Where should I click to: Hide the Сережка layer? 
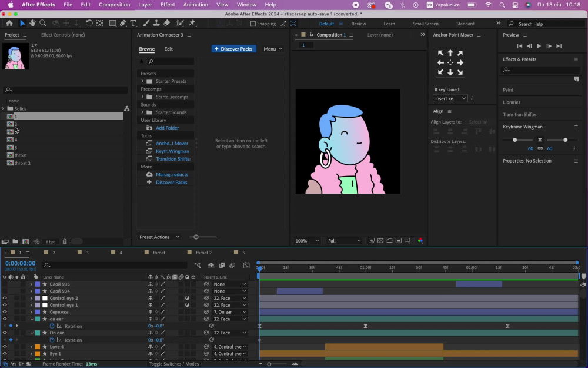pos(4,311)
